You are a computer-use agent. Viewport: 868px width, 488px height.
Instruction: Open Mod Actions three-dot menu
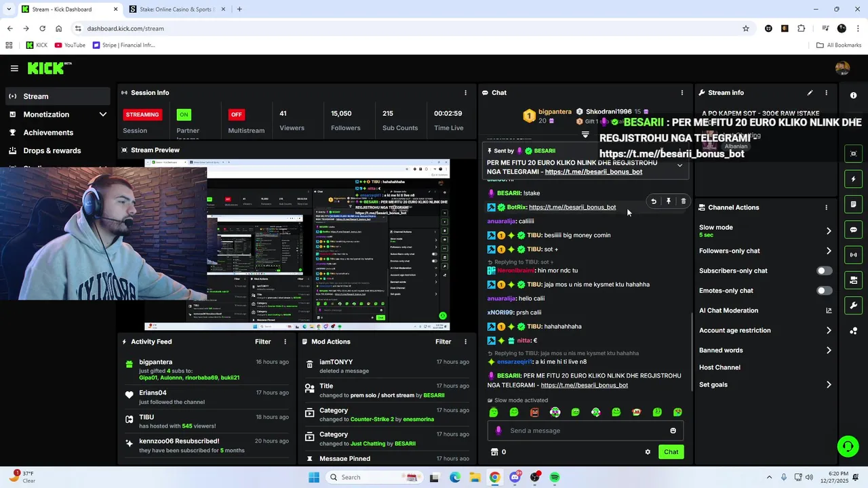(465, 342)
